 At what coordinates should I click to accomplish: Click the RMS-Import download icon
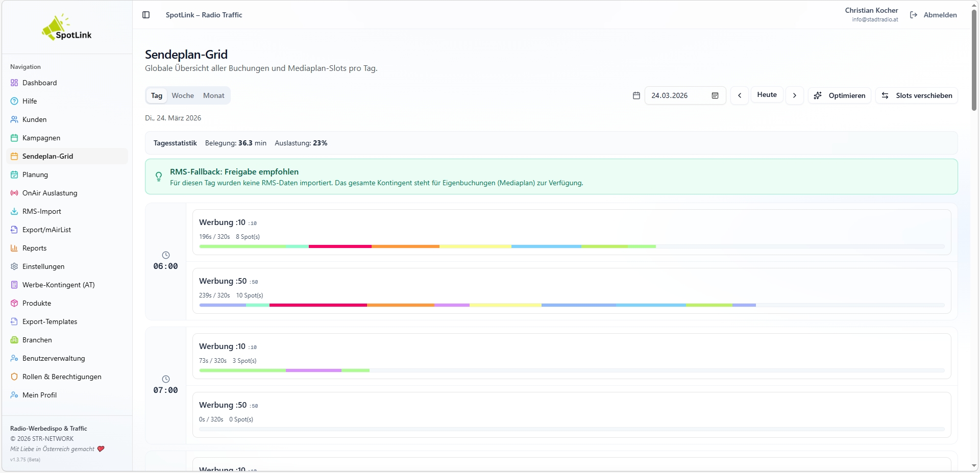tap(14, 211)
